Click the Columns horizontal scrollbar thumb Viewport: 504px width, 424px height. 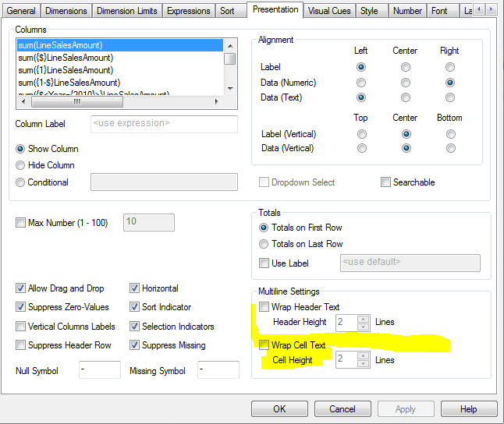(77, 102)
